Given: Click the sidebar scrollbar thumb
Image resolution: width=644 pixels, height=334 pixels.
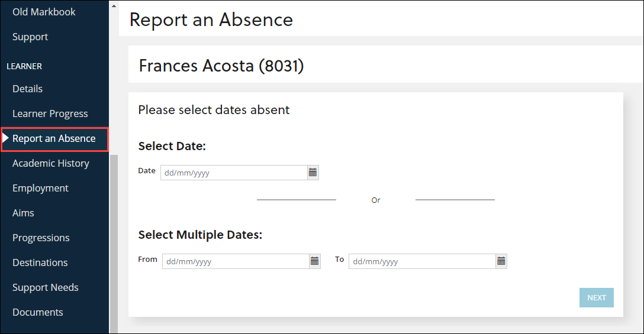Looking at the screenshot, I should coord(114,244).
